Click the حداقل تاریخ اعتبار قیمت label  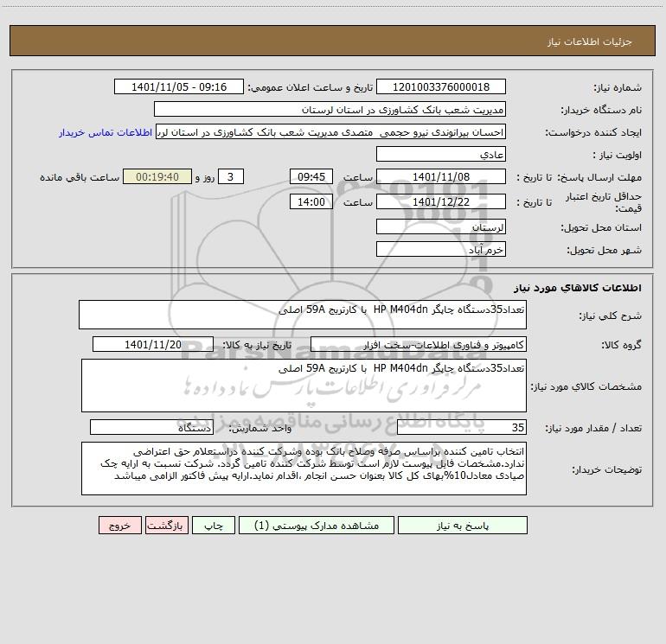(x=604, y=202)
